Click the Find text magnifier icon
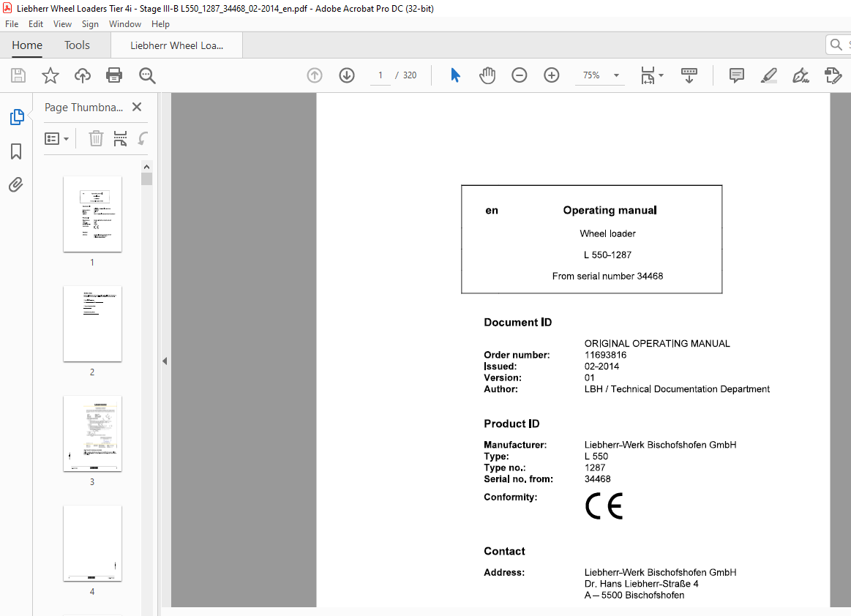Image resolution: width=851 pixels, height=616 pixels. (x=147, y=75)
